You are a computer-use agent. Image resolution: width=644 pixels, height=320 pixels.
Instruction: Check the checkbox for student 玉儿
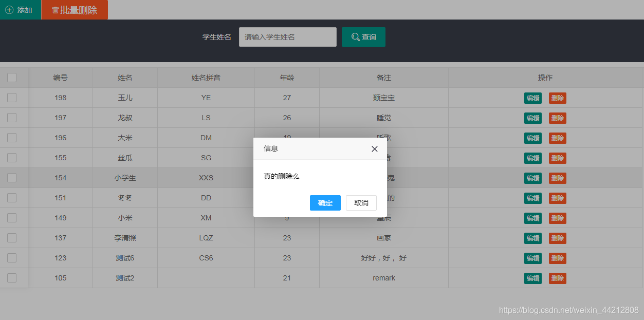pyautogui.click(x=11, y=98)
